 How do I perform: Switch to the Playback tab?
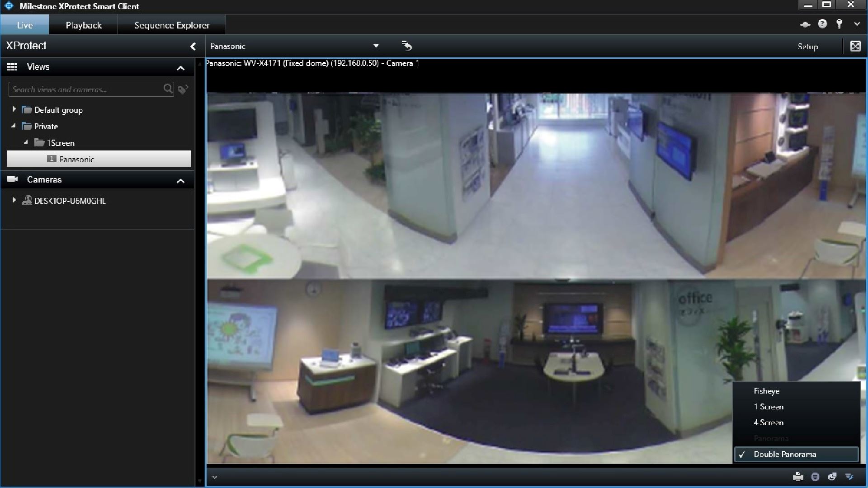84,25
